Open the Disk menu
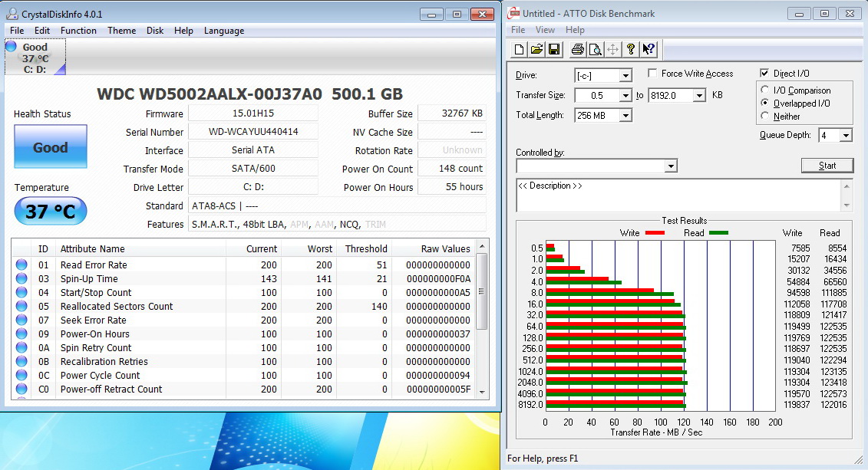The image size is (868, 470). [155, 31]
